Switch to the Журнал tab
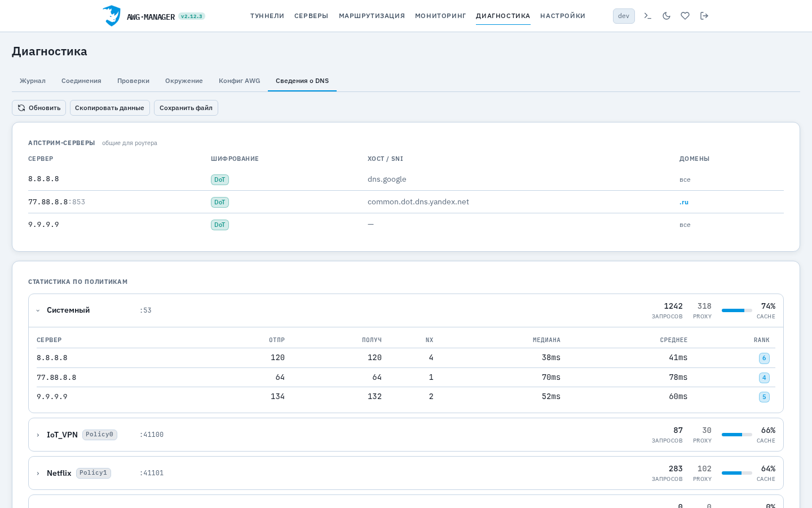 (x=33, y=81)
